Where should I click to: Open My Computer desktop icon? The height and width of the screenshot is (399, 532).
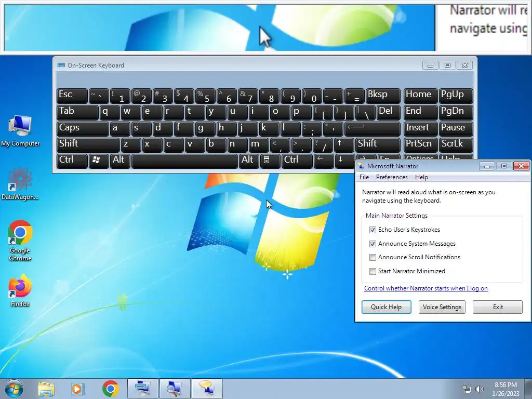(x=20, y=131)
